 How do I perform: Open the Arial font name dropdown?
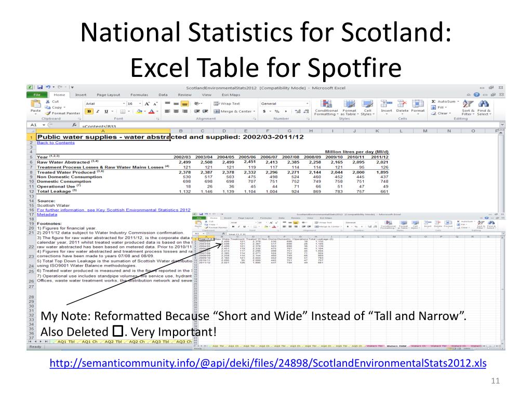coord(124,103)
